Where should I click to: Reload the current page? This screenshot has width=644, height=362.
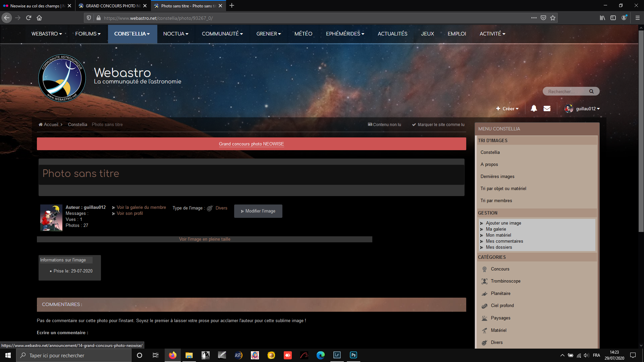(x=29, y=18)
